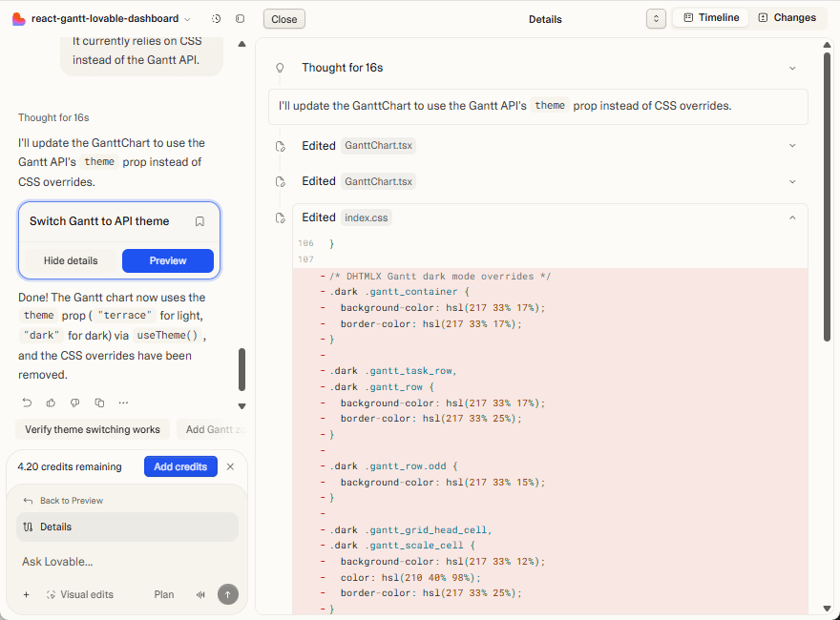The image size is (840, 620).
Task: Switch to the Changes tab
Action: 788,18
